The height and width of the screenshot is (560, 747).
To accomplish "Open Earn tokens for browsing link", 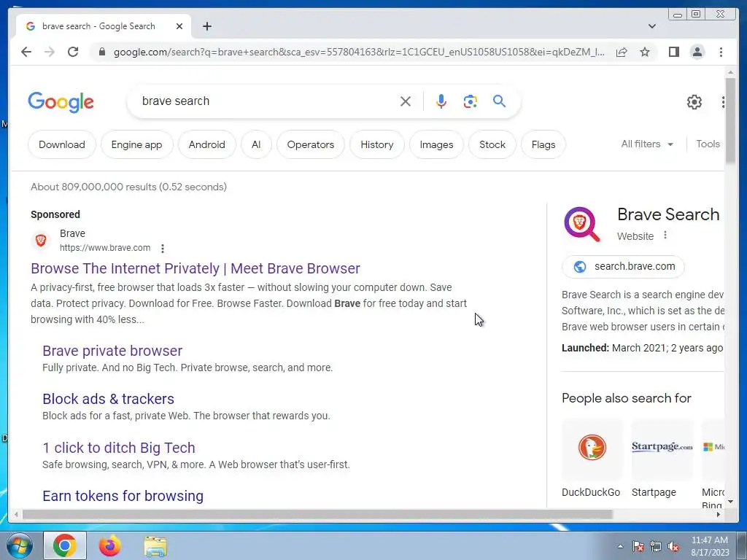I will (x=123, y=496).
